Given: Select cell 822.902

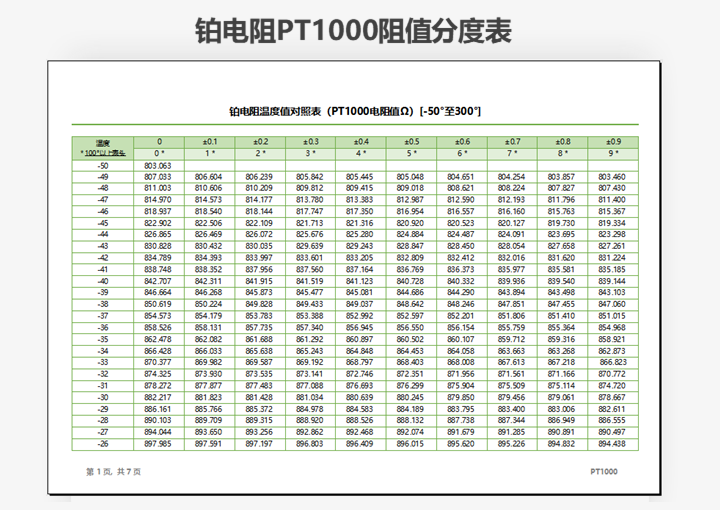Looking at the screenshot, I should click(x=159, y=223).
